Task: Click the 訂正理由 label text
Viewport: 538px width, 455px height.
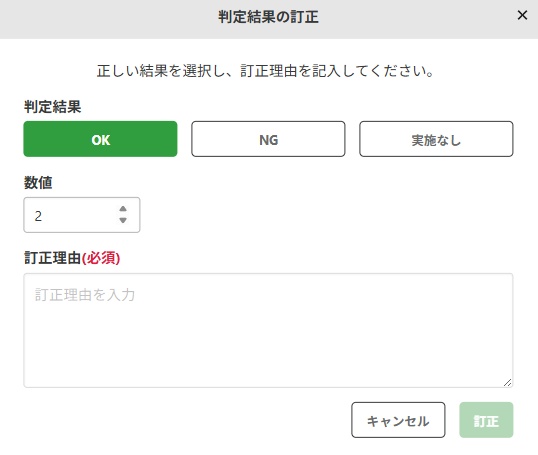Action: coord(52,258)
